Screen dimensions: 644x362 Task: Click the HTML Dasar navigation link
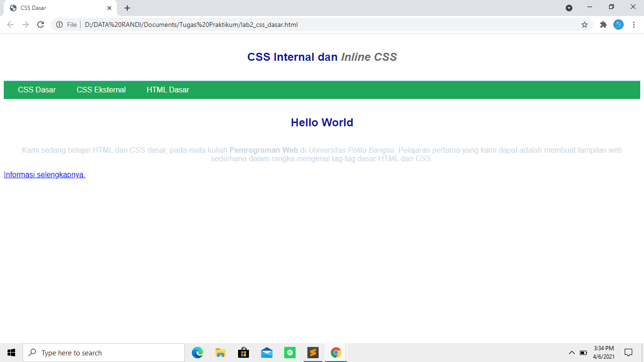[x=167, y=90]
